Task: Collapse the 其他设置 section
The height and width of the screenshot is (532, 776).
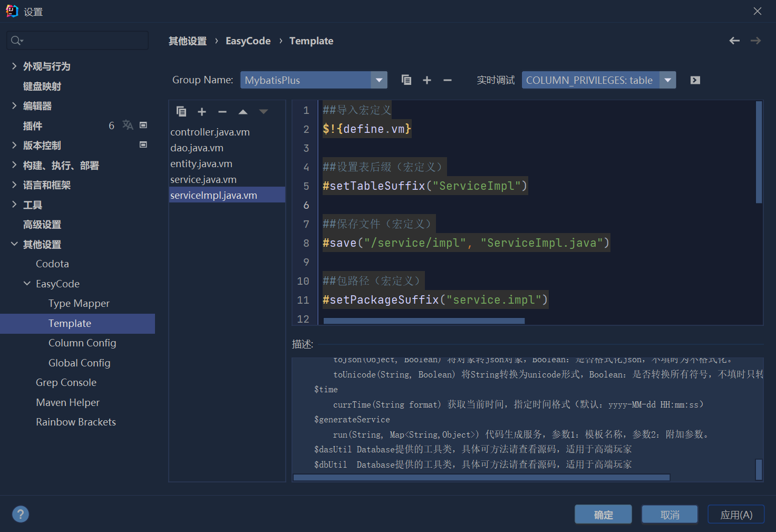Action: pyautogui.click(x=14, y=244)
